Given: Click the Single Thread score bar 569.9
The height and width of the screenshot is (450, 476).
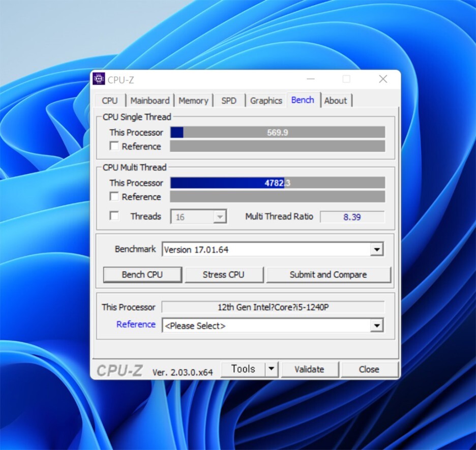Looking at the screenshot, I should [278, 132].
